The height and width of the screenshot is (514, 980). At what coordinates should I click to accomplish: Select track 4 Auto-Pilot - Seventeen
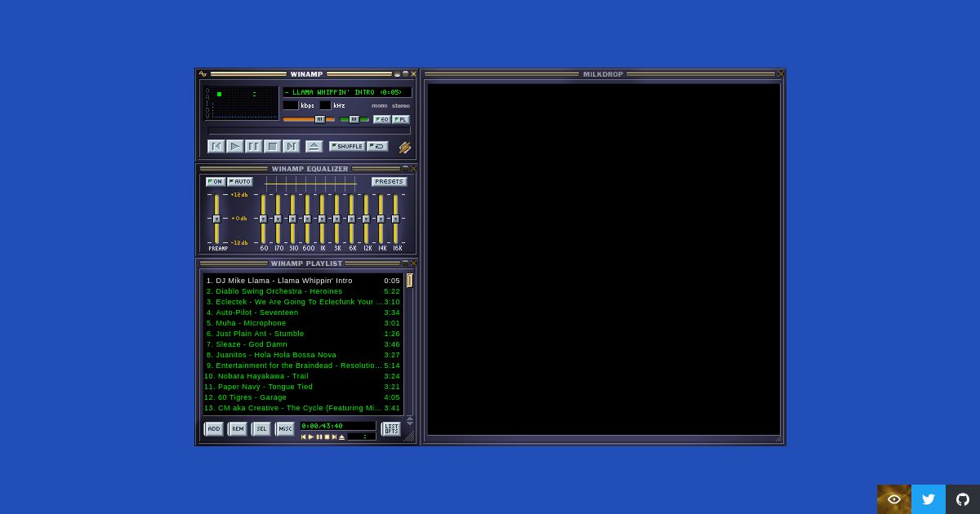(x=303, y=312)
